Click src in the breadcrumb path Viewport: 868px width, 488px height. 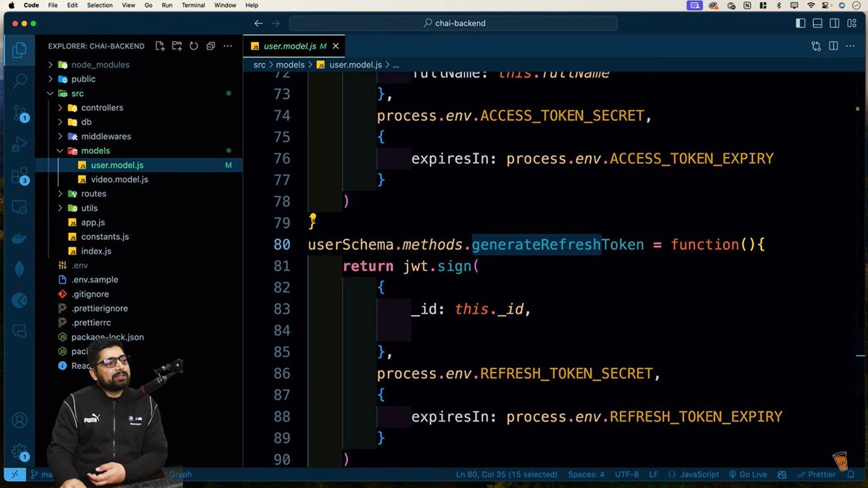tap(260, 64)
